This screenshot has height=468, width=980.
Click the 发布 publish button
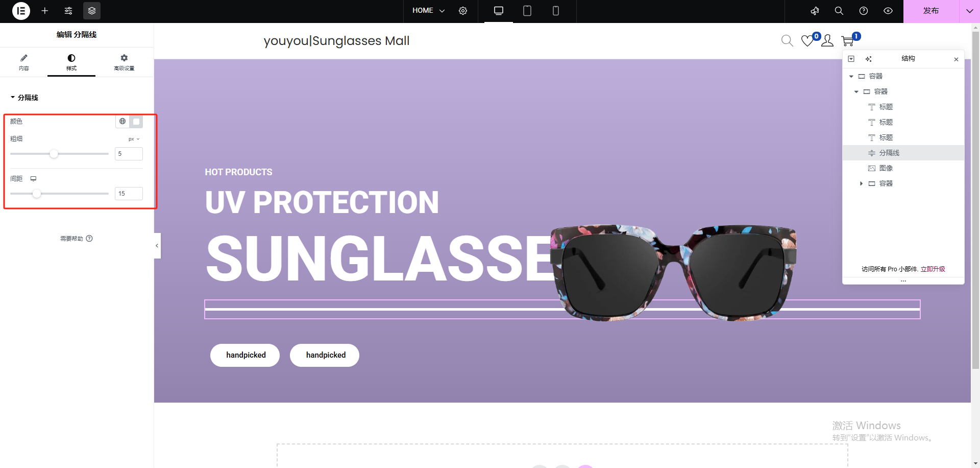931,11
